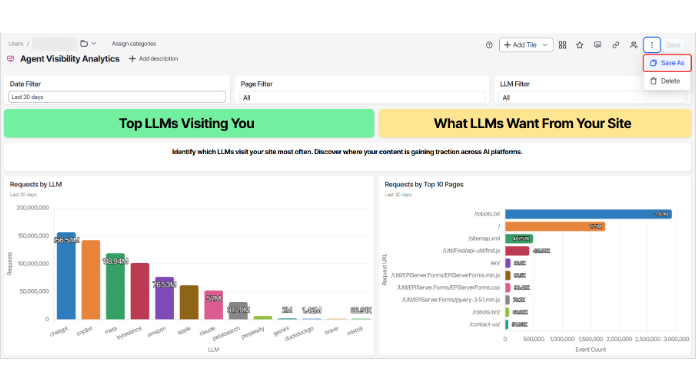
Task: Expand the Add Tile dropdown arrow
Action: (x=545, y=45)
